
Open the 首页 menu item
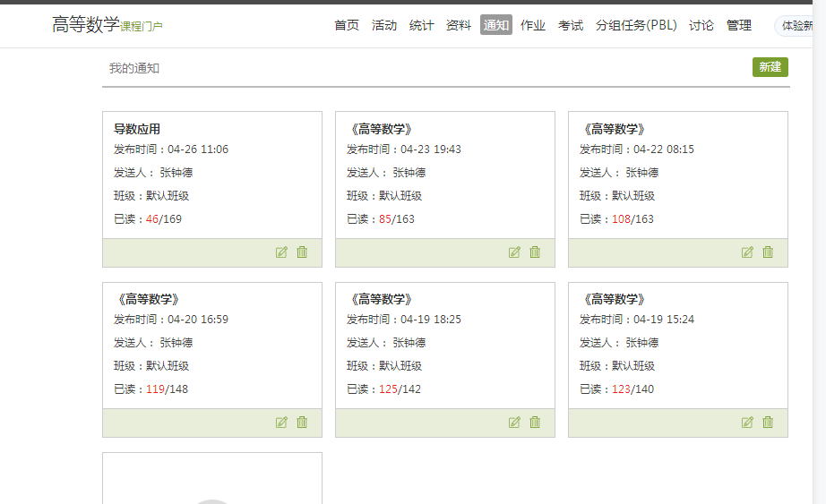point(347,25)
